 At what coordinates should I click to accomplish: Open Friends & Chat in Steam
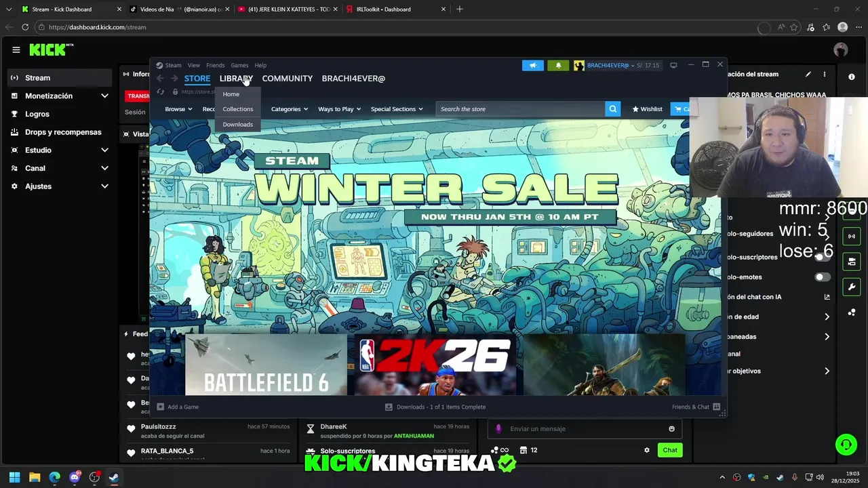click(696, 407)
